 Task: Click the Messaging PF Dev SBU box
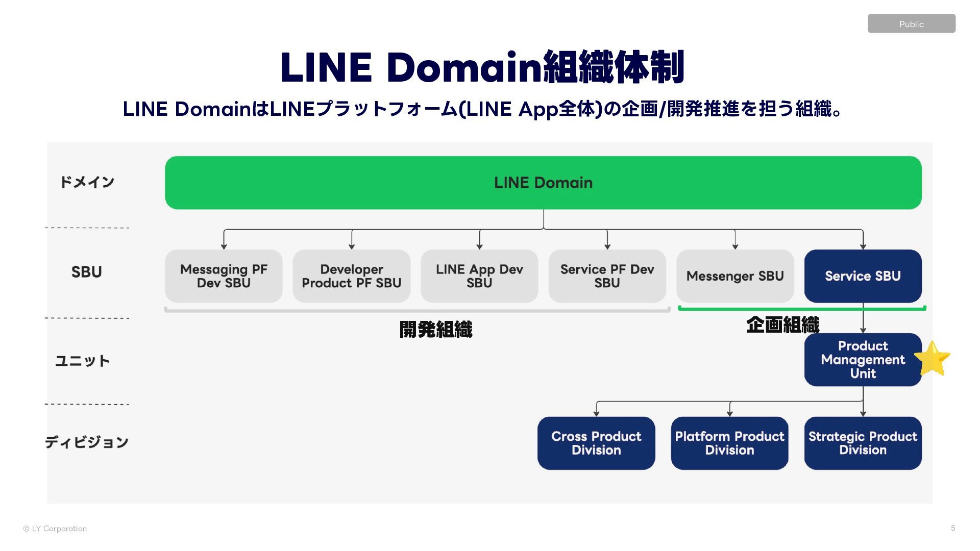tap(224, 276)
